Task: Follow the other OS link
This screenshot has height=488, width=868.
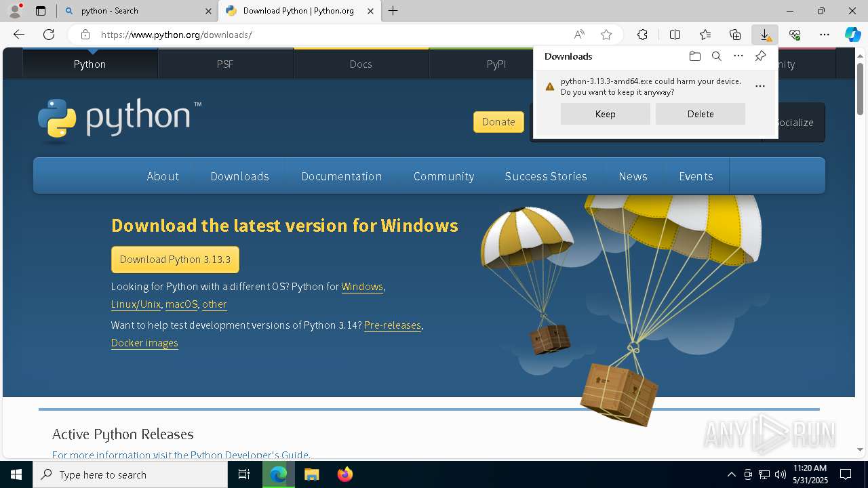Action: tap(214, 304)
